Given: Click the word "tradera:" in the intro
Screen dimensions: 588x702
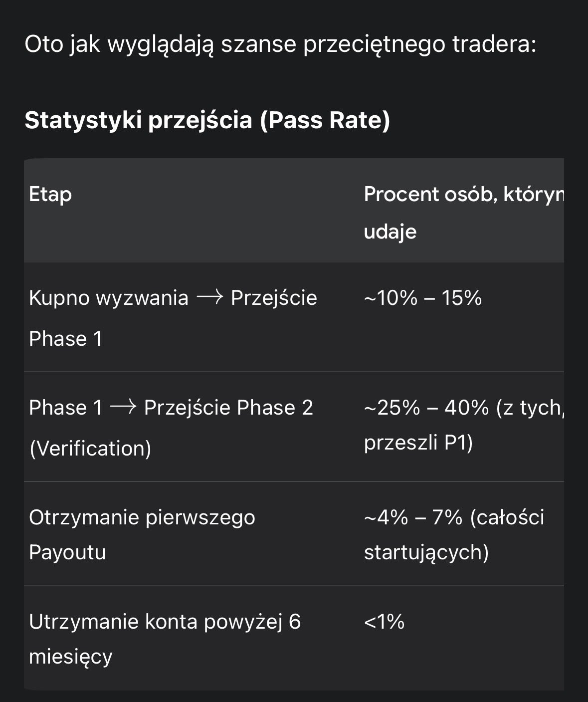Looking at the screenshot, I should coord(494,44).
